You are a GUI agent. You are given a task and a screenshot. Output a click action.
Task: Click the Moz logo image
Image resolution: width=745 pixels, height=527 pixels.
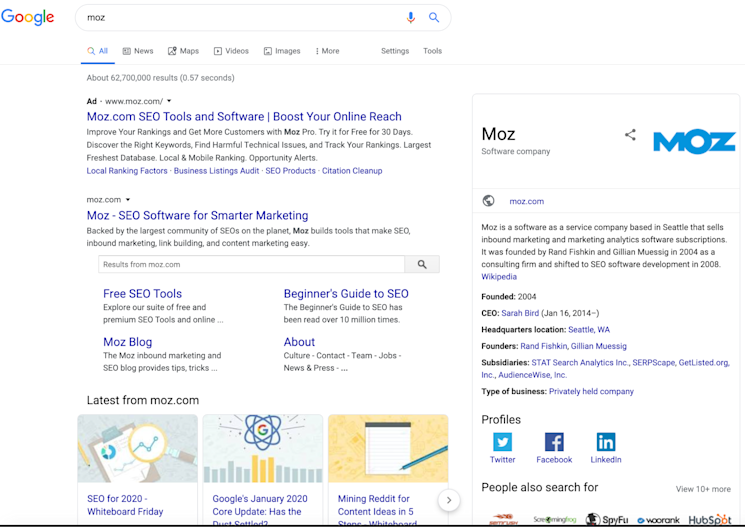[x=694, y=142]
